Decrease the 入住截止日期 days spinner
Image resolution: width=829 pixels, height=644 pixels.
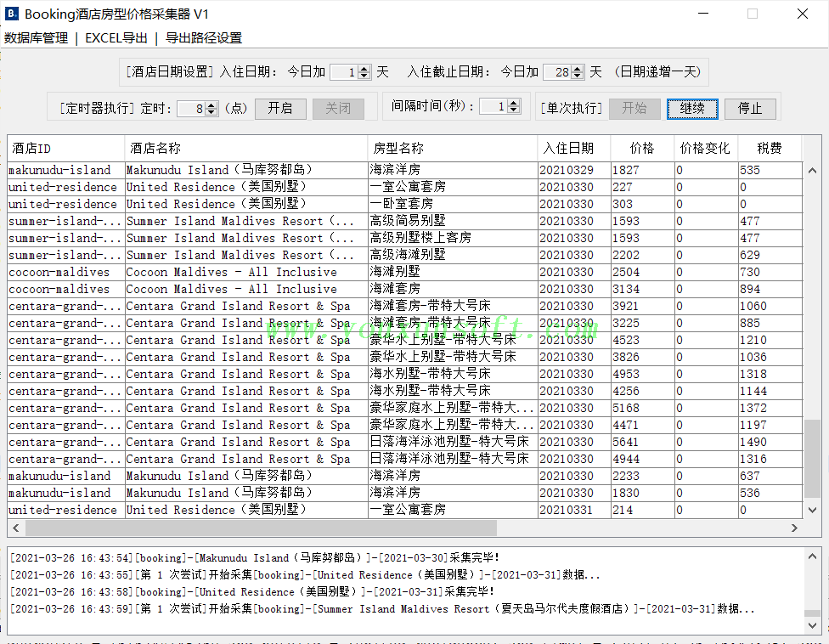pyautogui.click(x=578, y=76)
